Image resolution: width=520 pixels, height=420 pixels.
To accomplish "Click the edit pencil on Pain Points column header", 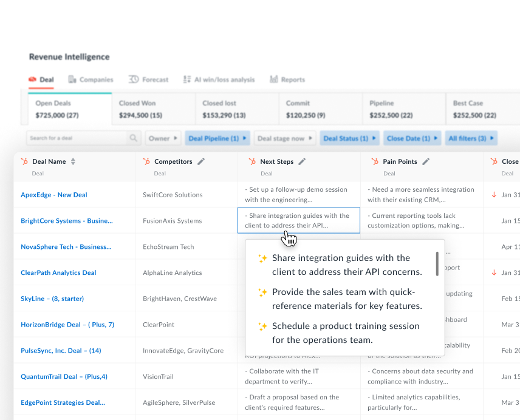I will coord(425,162).
